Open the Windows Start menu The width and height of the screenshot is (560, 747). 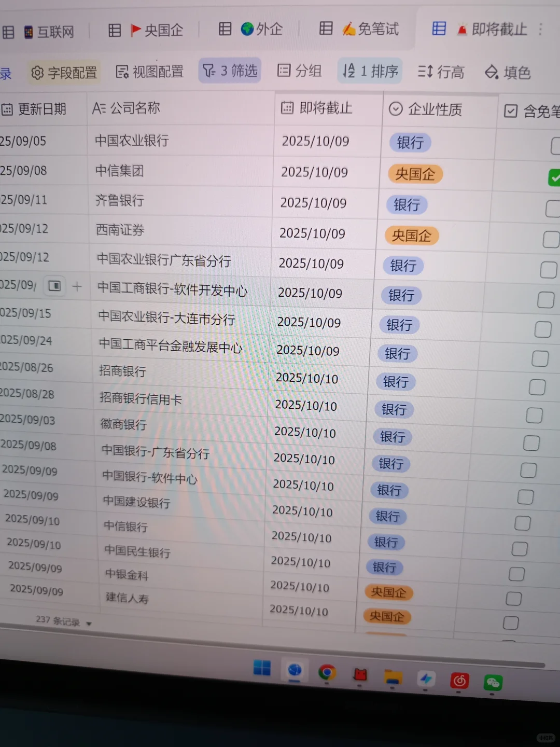pyautogui.click(x=262, y=668)
